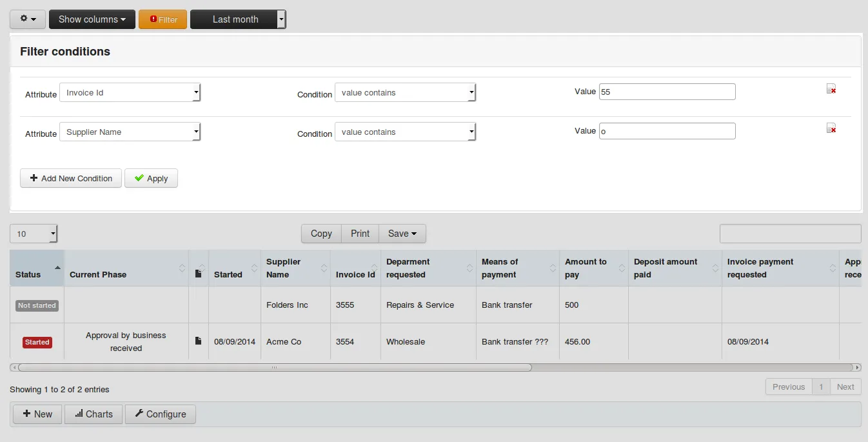Open condition dropdown in Invoice Id row
This screenshot has height=442, width=868.
(x=405, y=92)
